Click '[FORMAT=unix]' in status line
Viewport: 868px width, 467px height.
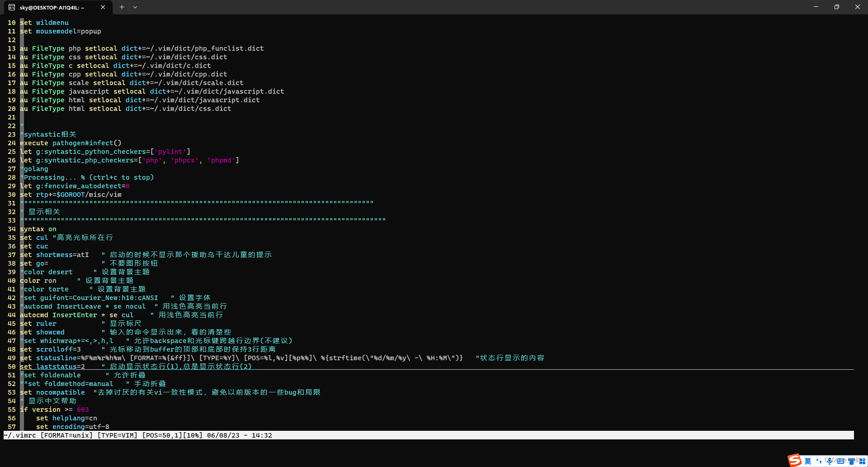click(66, 435)
